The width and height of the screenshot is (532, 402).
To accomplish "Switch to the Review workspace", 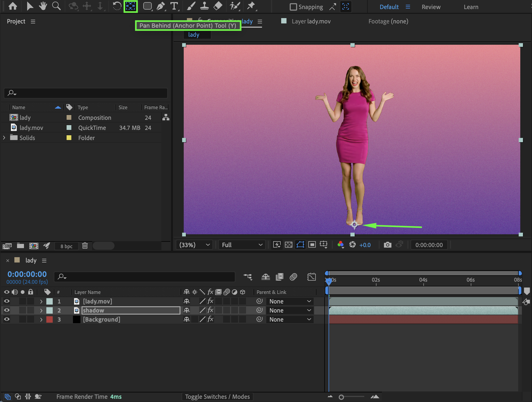I will click(431, 7).
